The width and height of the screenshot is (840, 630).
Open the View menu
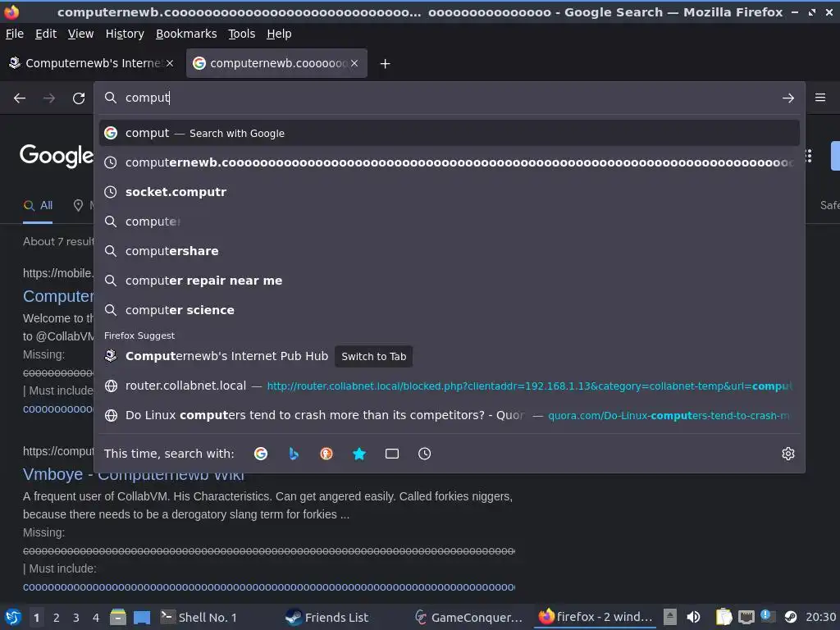[x=80, y=34]
